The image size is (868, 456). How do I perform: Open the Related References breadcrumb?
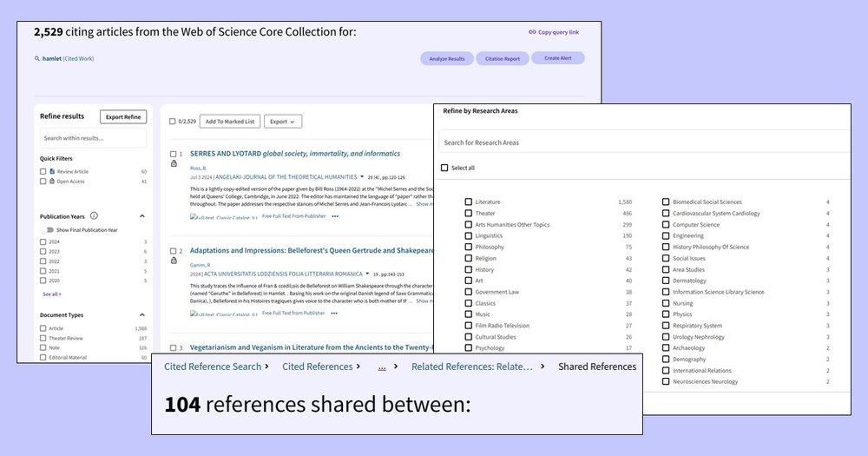point(471,367)
